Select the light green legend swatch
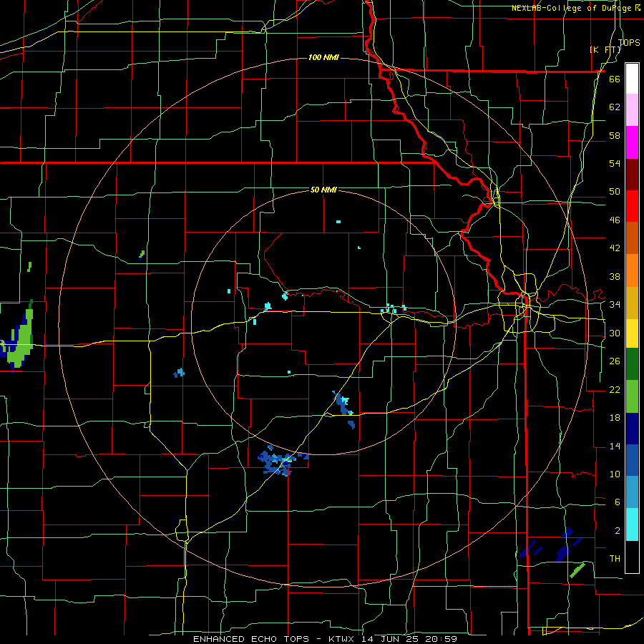Screen dimensions: 644x644 (632, 396)
